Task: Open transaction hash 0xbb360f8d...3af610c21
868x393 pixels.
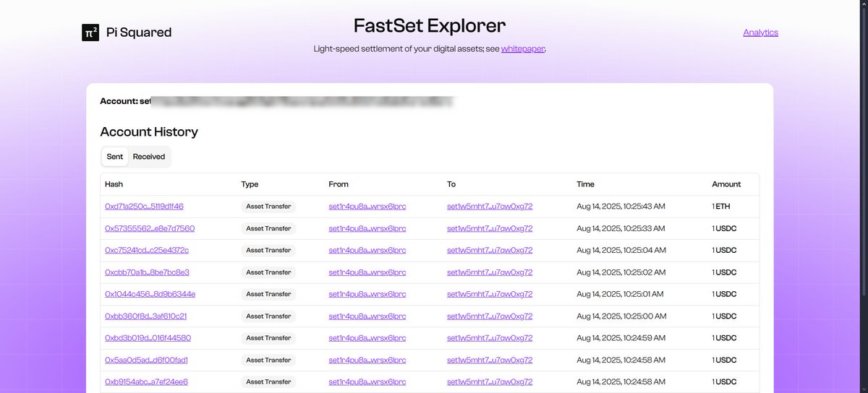Action: tap(145, 316)
